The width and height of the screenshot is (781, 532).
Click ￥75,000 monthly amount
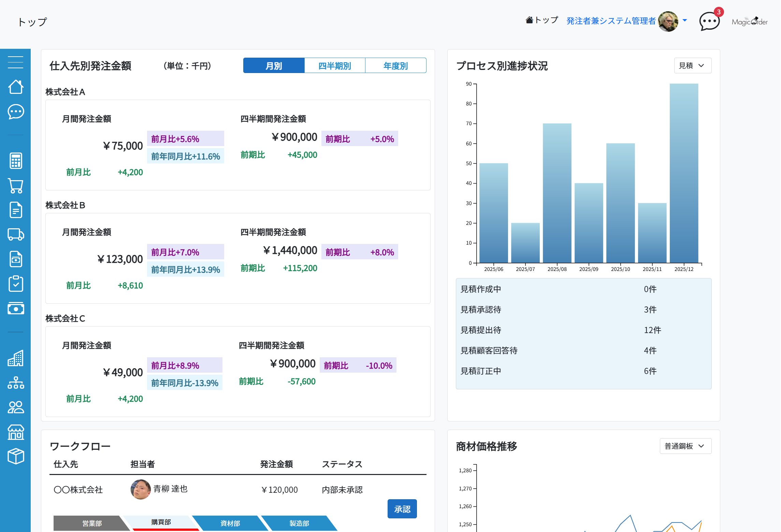pos(122,146)
